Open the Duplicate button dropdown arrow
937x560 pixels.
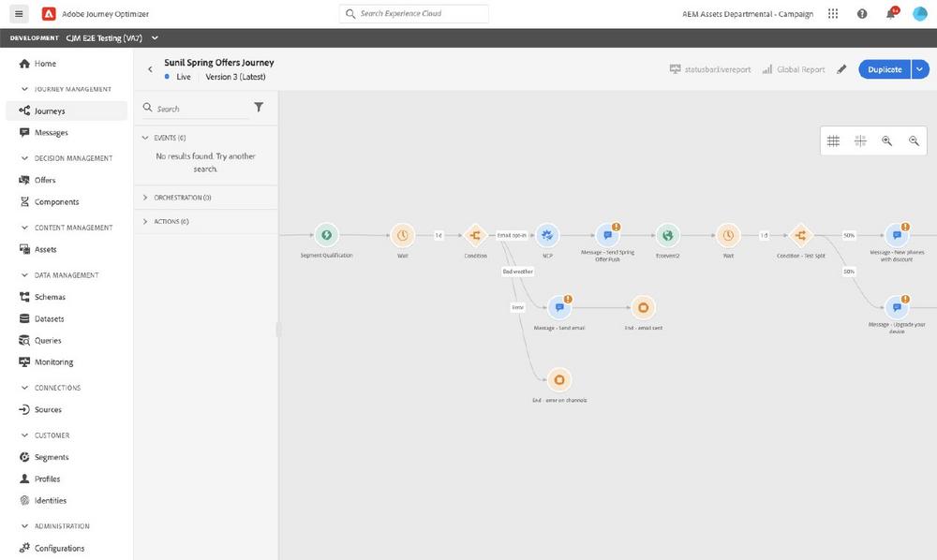(x=920, y=69)
